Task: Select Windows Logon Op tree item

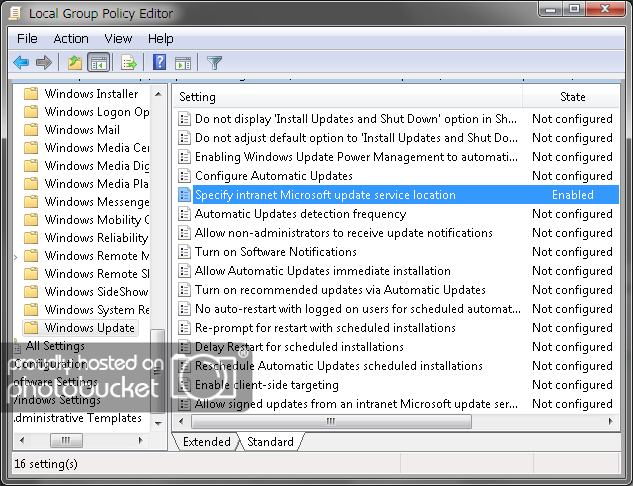Action: (97, 112)
